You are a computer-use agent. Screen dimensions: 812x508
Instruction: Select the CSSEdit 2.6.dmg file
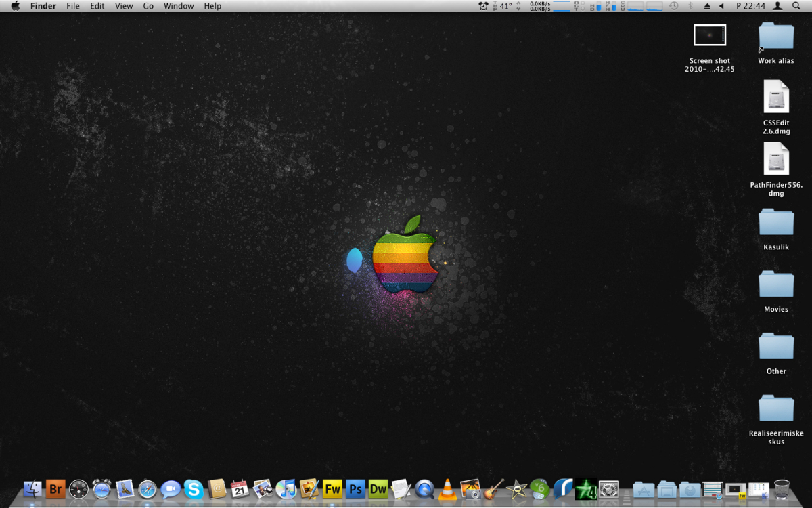click(776, 107)
